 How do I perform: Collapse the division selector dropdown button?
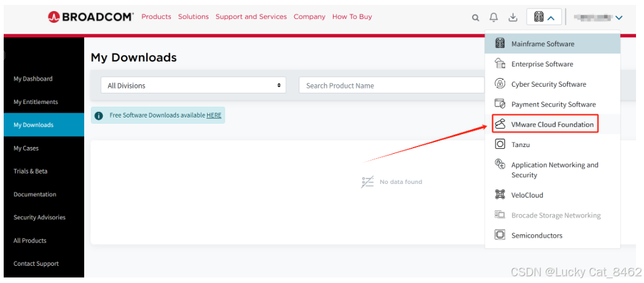(544, 17)
